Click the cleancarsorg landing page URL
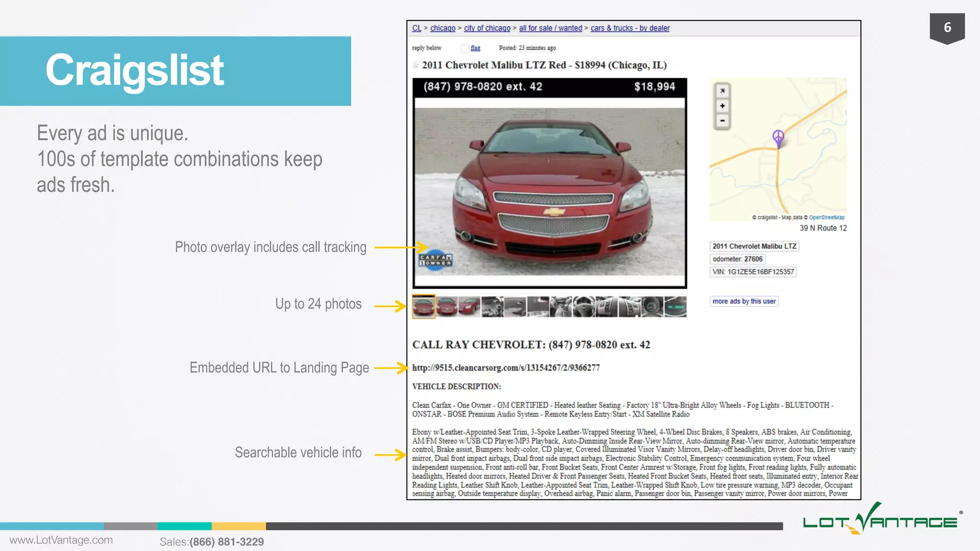 [x=506, y=368]
